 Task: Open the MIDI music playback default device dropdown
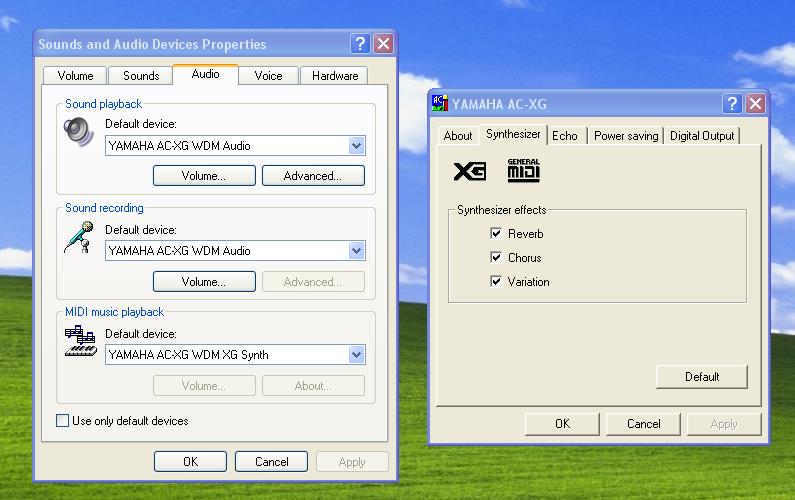click(356, 354)
